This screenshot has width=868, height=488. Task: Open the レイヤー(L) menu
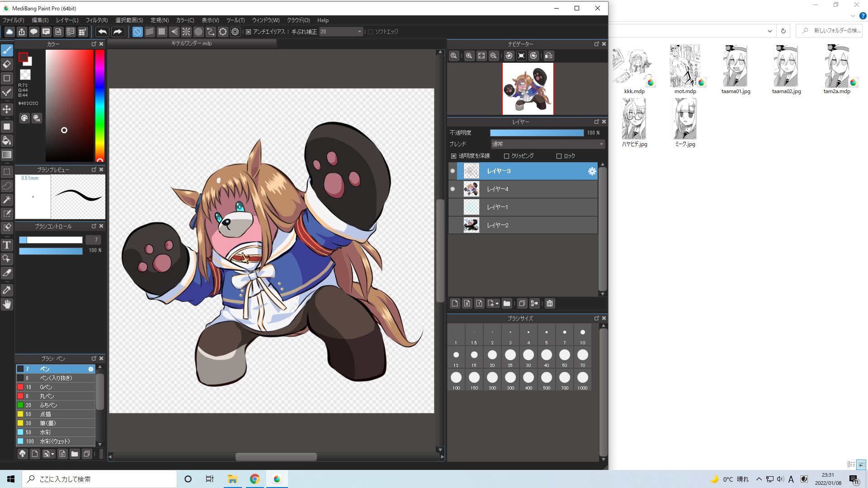(67, 20)
